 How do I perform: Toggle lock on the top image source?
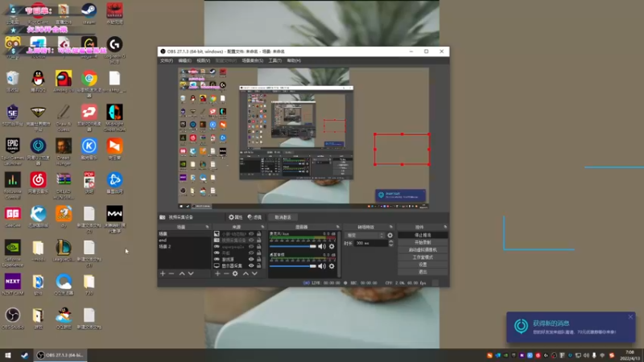[x=258, y=234]
